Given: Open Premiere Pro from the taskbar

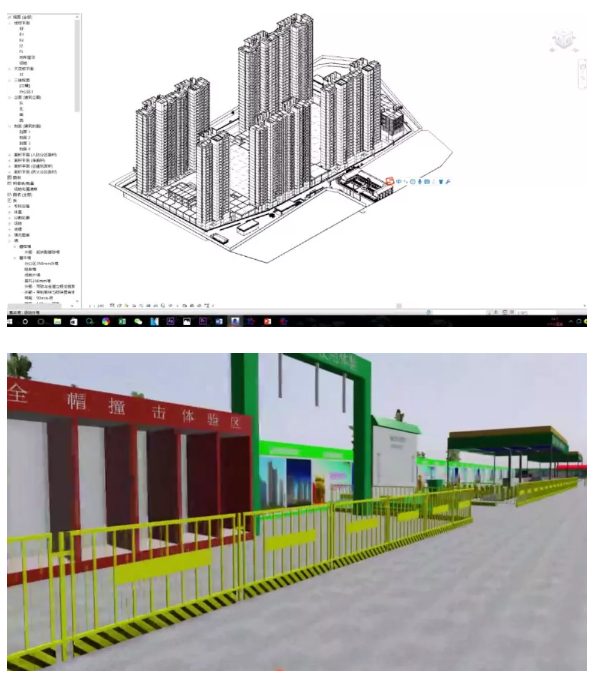Looking at the screenshot, I should tap(203, 322).
